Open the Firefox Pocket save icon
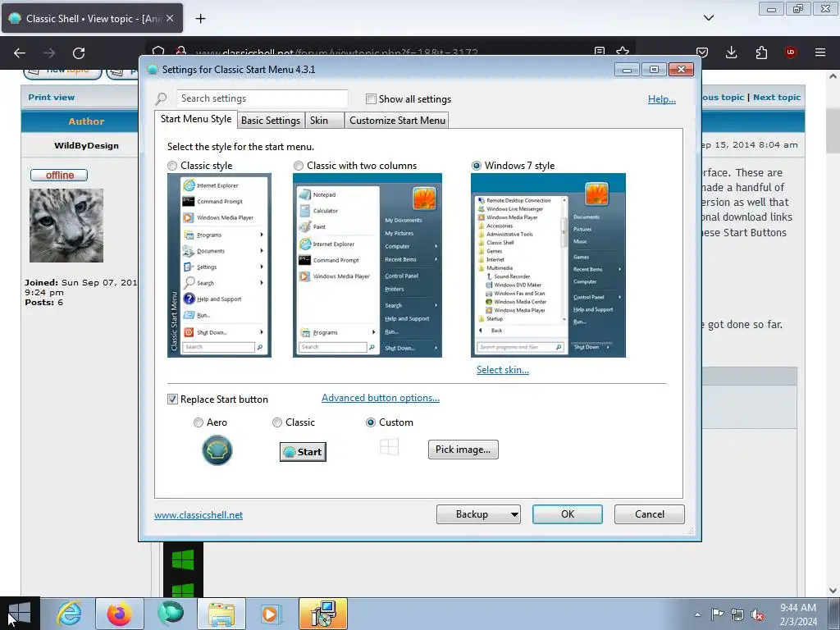Image resolution: width=840 pixels, height=630 pixels. click(702, 52)
